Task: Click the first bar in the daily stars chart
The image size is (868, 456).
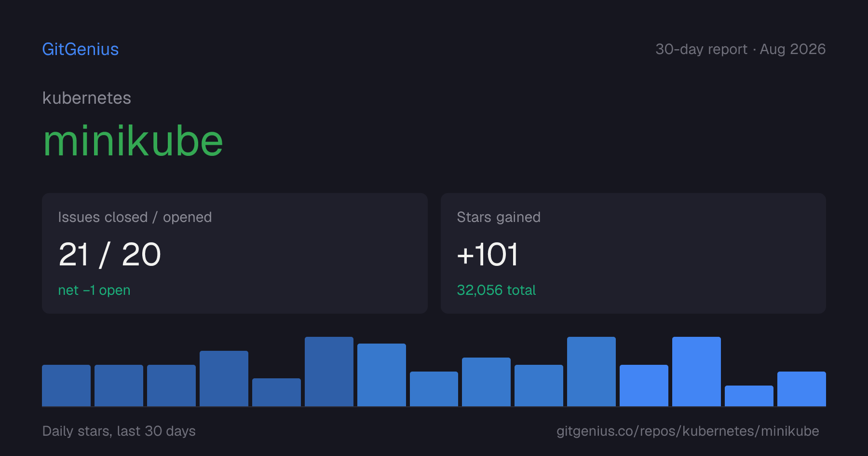Action: 66,386
